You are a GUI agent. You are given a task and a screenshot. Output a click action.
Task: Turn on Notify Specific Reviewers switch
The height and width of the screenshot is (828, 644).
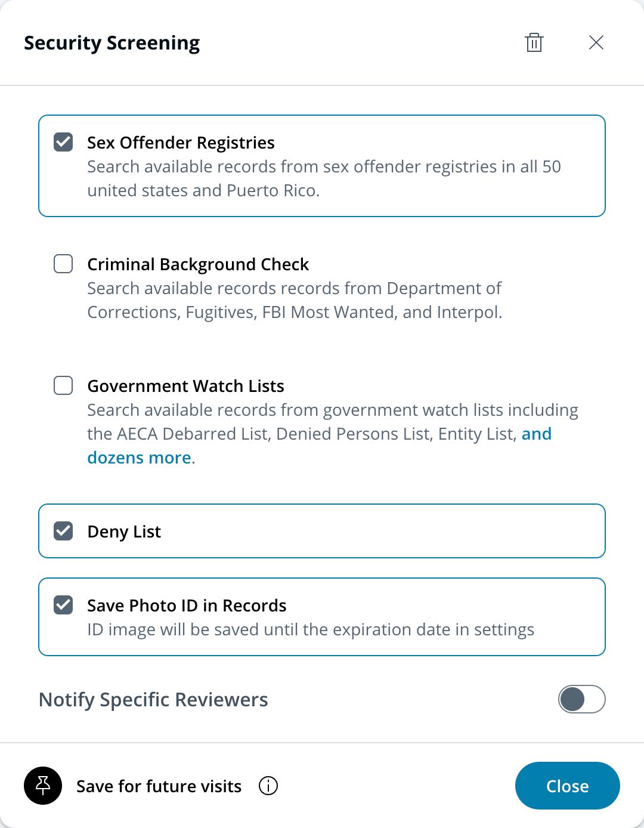point(581,699)
